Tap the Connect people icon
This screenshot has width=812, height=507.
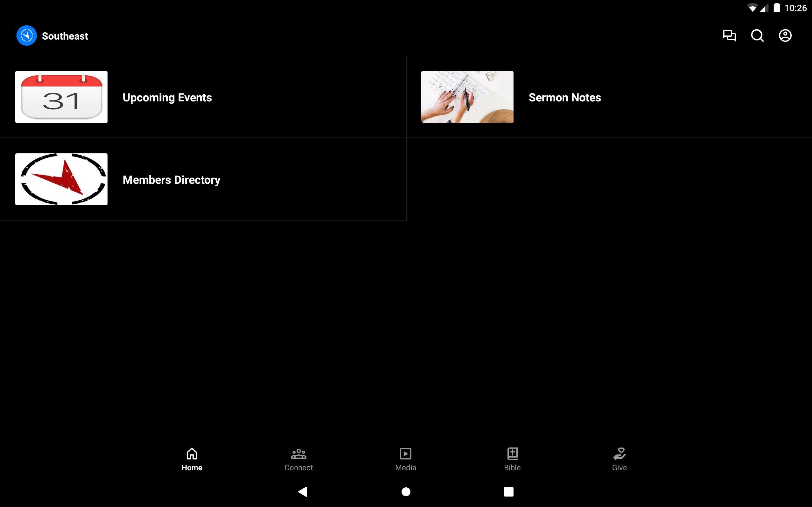click(298, 453)
